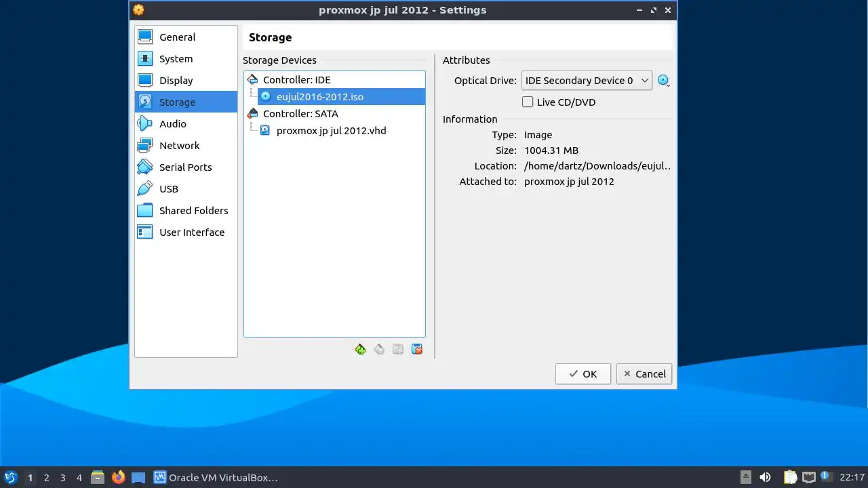Click the choose virtual optical disk icon

click(x=663, y=81)
